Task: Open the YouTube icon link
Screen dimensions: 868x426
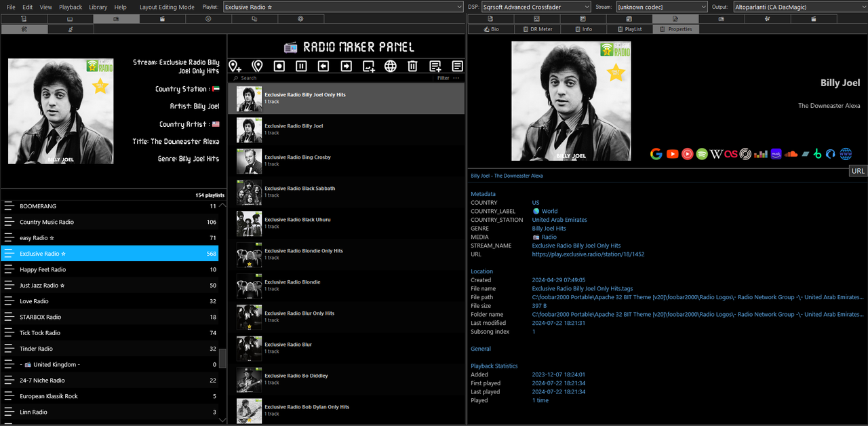Action: 672,154
